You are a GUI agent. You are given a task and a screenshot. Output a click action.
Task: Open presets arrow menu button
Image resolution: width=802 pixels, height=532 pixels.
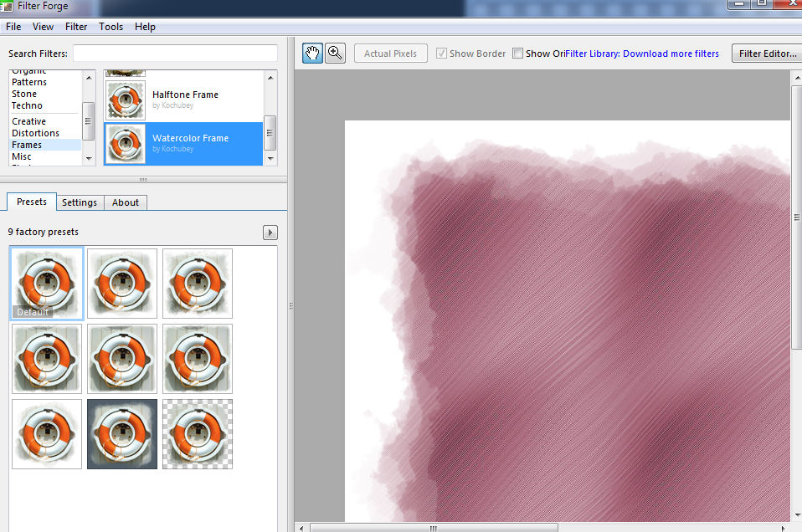(x=270, y=233)
